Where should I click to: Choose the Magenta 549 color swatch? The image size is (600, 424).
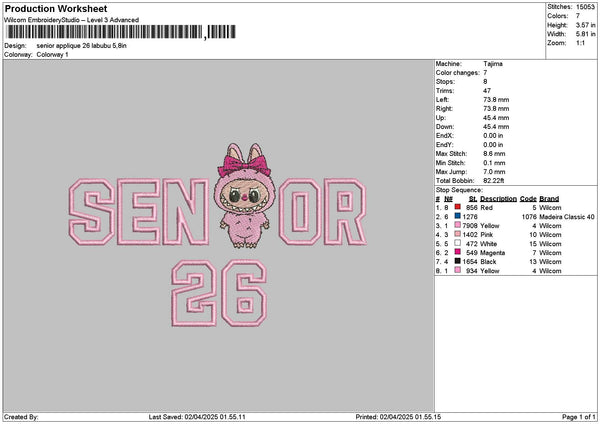pos(457,252)
